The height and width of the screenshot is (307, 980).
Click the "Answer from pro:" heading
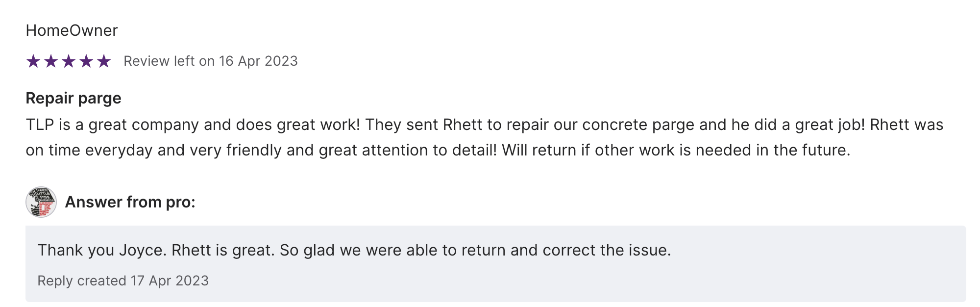click(130, 202)
